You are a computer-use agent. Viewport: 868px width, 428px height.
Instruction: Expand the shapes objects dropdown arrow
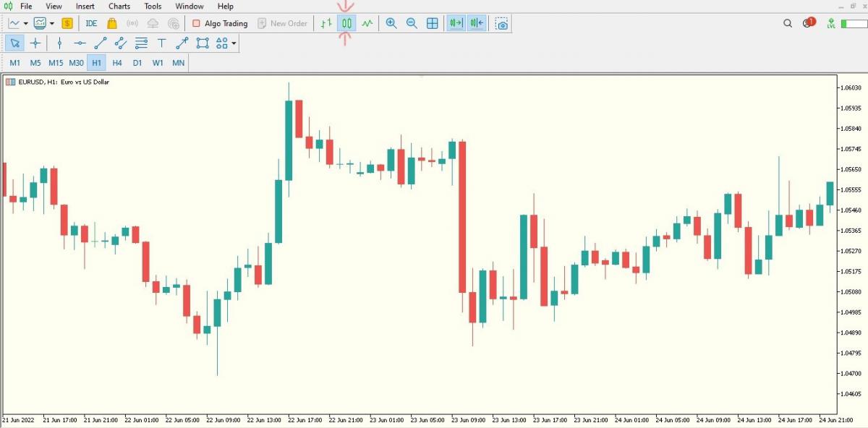(x=234, y=43)
